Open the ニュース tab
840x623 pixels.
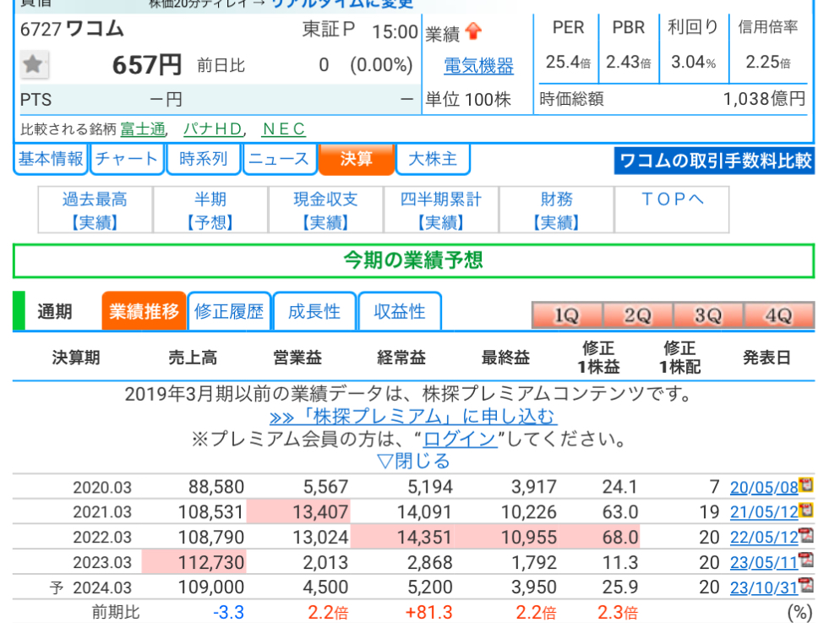click(x=280, y=159)
